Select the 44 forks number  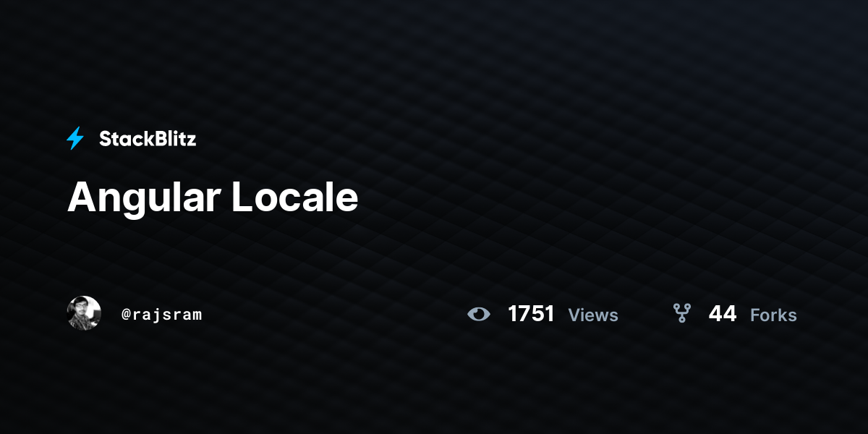tap(723, 314)
